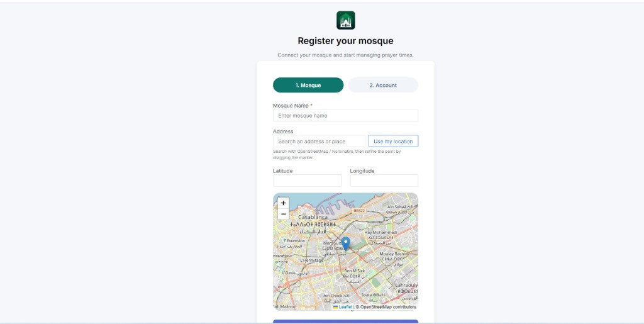
Task: Click into the Latitude field
Action: (x=307, y=181)
